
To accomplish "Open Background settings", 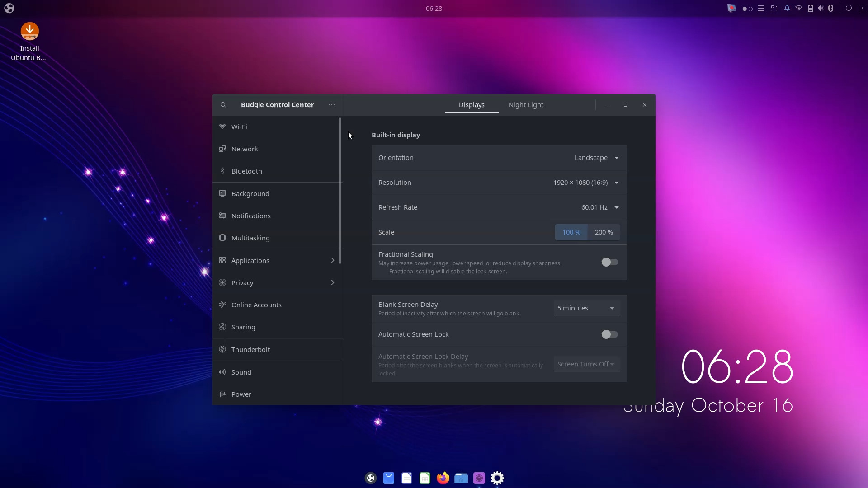I will tap(250, 193).
